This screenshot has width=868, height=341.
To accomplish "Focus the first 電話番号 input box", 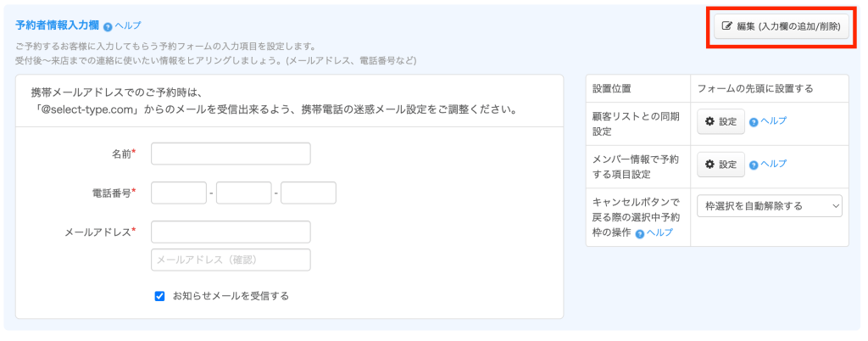I will click(179, 193).
